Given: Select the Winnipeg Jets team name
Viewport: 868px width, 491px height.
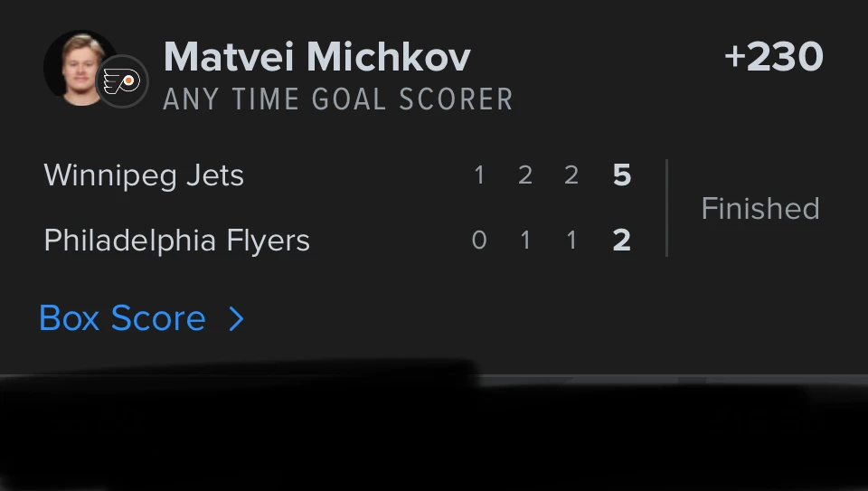Looking at the screenshot, I should coord(144,176).
